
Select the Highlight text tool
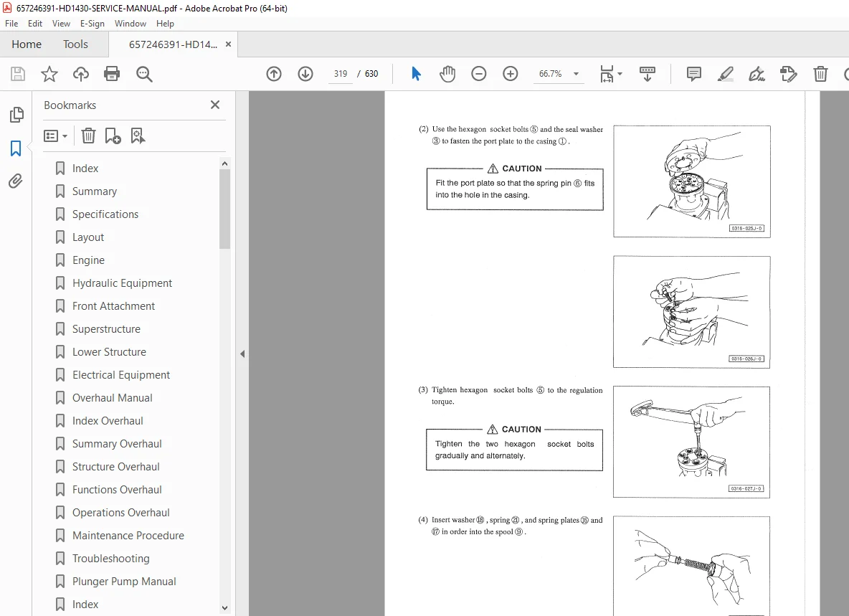(x=726, y=74)
